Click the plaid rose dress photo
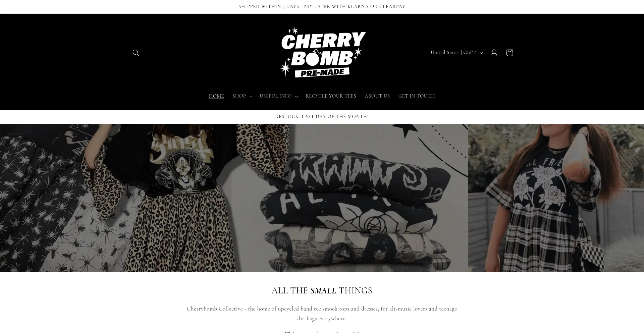This screenshot has width=644, height=333. click(x=556, y=198)
